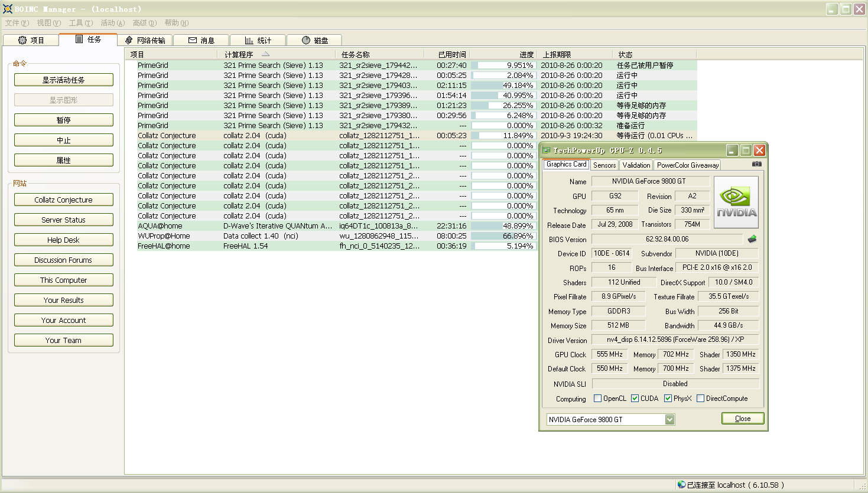
Task: Switch to GPU-Z Validation tab
Action: [x=636, y=165]
